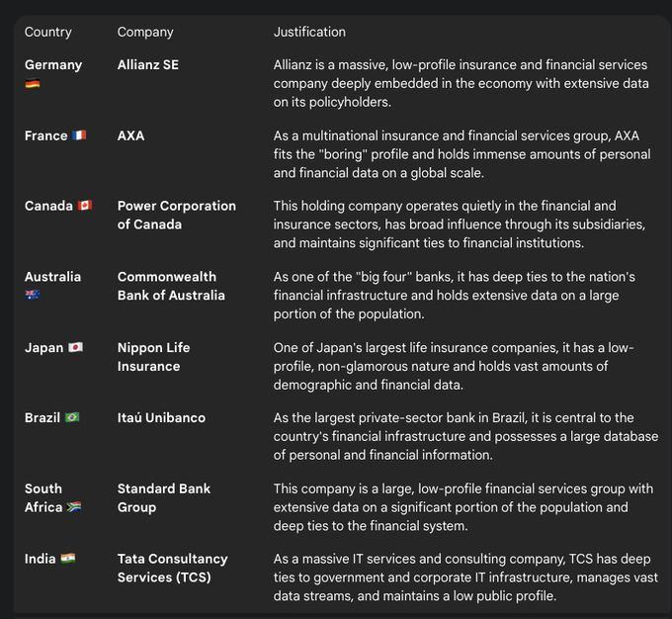The width and height of the screenshot is (672, 619).
Task: Click the France flag emoji
Action: [x=79, y=135]
